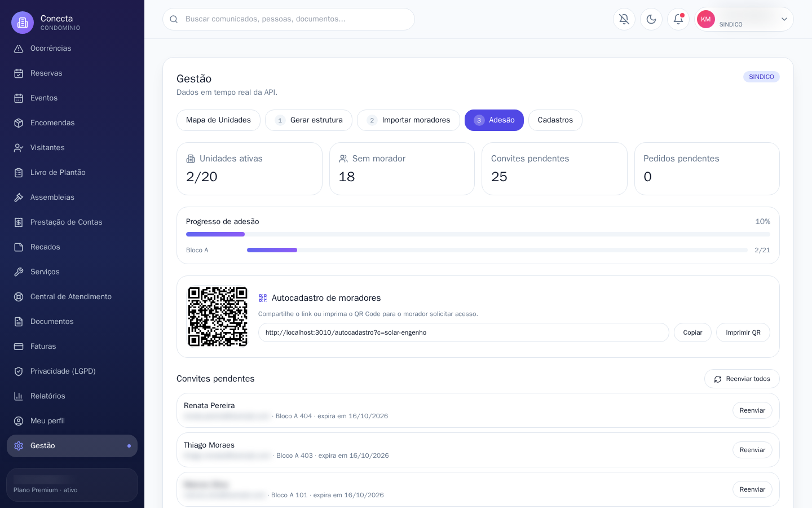
Task: Click the Conecta Condomínio logo icon
Action: point(23,23)
